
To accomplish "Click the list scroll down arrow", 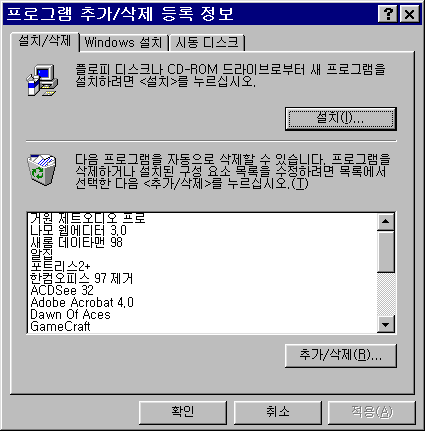I will point(386,324).
